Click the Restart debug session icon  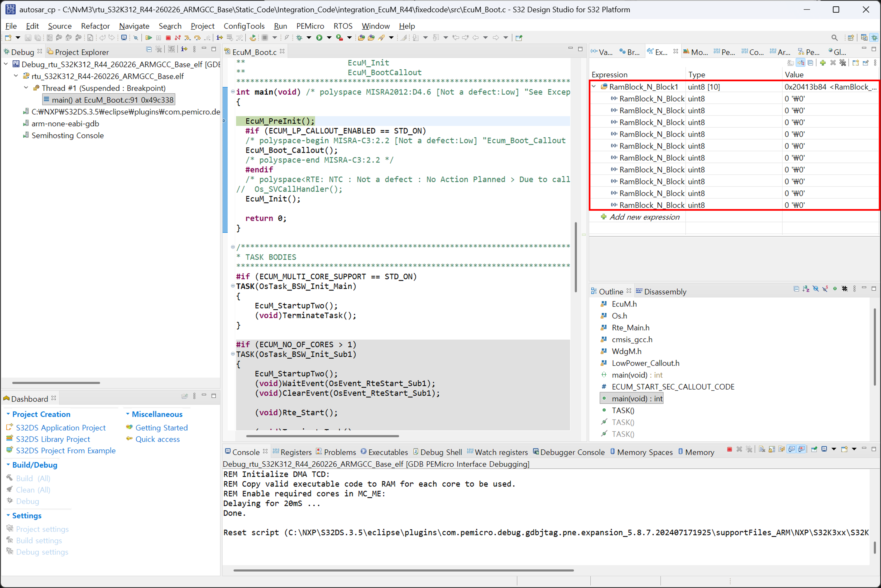(x=253, y=38)
